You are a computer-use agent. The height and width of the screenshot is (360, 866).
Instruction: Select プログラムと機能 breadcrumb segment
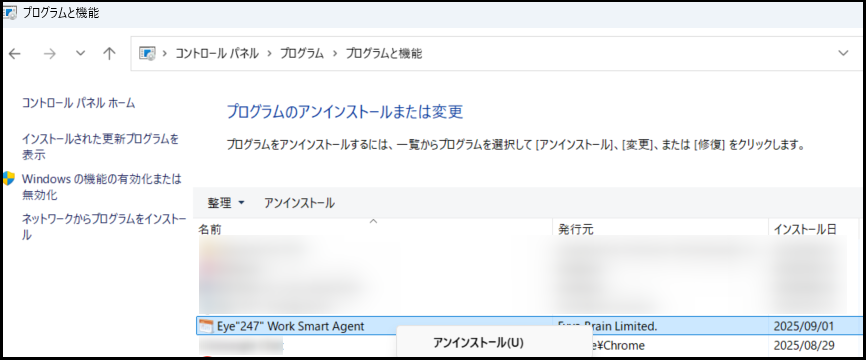tap(384, 54)
